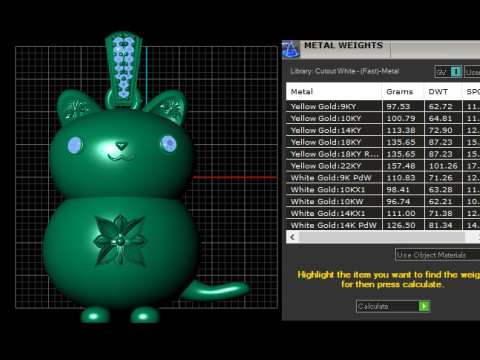480x360 pixels.
Task: Click the Calculate label field
Action: tap(388, 306)
